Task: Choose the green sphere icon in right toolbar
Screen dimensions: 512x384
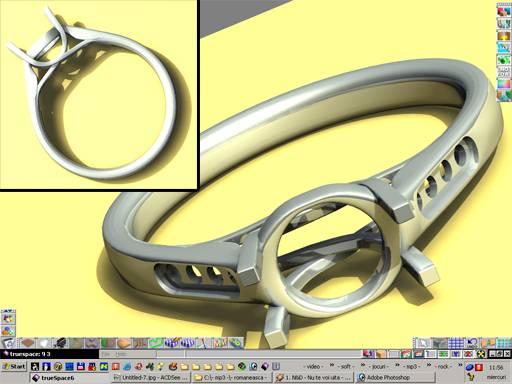Action: click(x=504, y=60)
